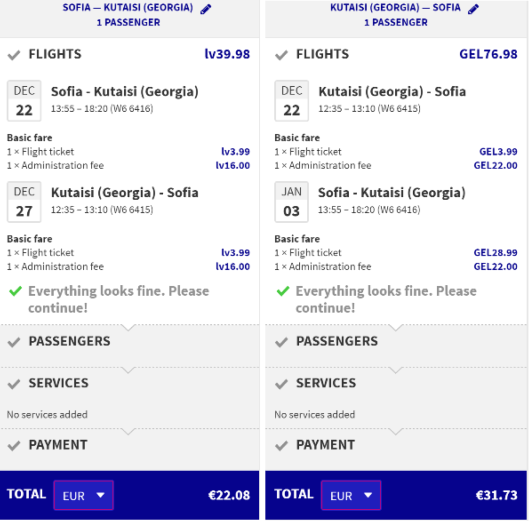
Task: Click the FLIGHTS heading in left panel
Action: pyautogui.click(x=55, y=54)
